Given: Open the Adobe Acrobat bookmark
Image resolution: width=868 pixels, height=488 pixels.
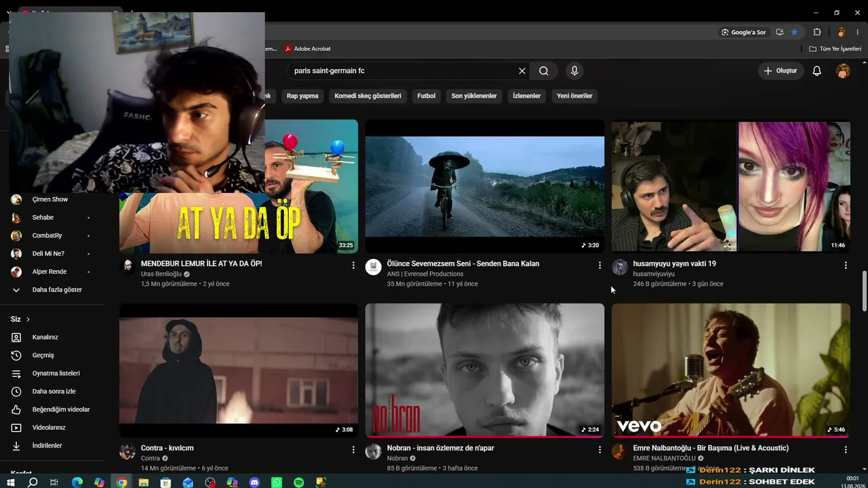Looking at the screenshot, I should 308,49.
